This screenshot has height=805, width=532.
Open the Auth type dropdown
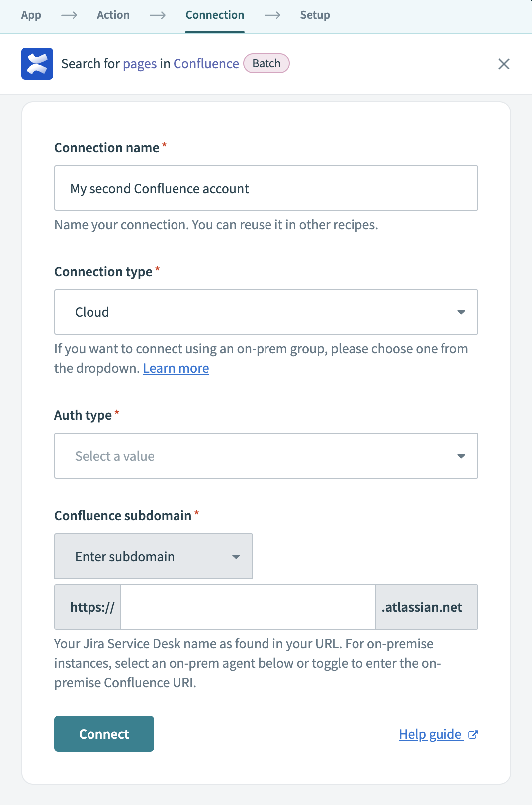pos(266,456)
